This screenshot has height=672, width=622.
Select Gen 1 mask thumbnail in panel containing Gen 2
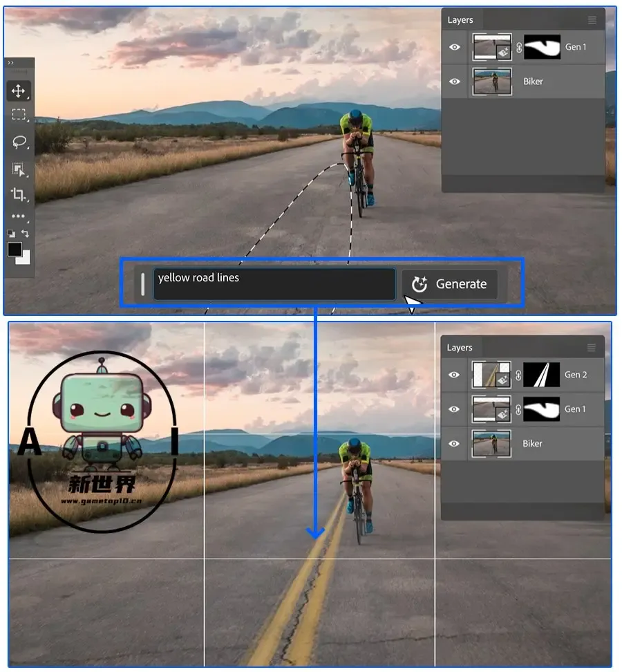(541, 409)
